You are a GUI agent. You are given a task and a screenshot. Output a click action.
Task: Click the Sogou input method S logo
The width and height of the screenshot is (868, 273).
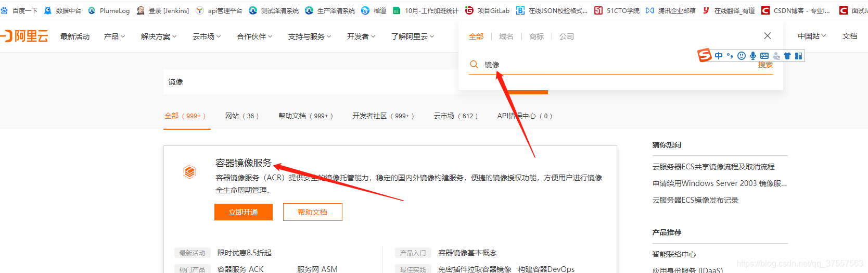pyautogui.click(x=705, y=55)
